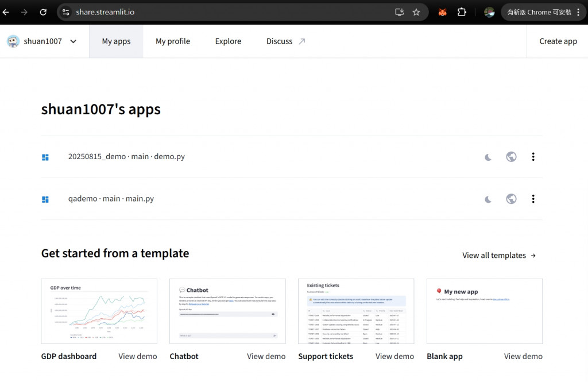This screenshot has height=382, width=588.
Task: Click the public globe icon for qademo
Action: [x=511, y=199]
